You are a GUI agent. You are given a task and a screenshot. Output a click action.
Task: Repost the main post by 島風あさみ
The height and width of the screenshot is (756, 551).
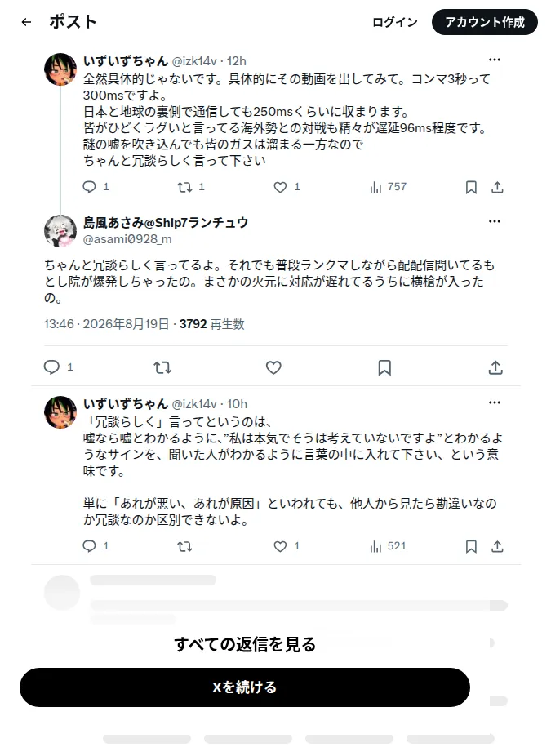(162, 367)
